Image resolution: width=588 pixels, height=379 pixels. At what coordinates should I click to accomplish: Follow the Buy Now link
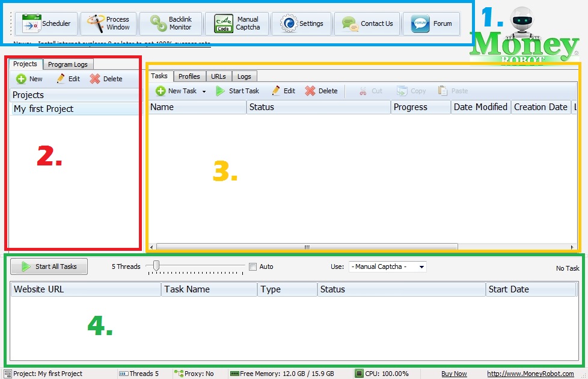[x=454, y=374]
